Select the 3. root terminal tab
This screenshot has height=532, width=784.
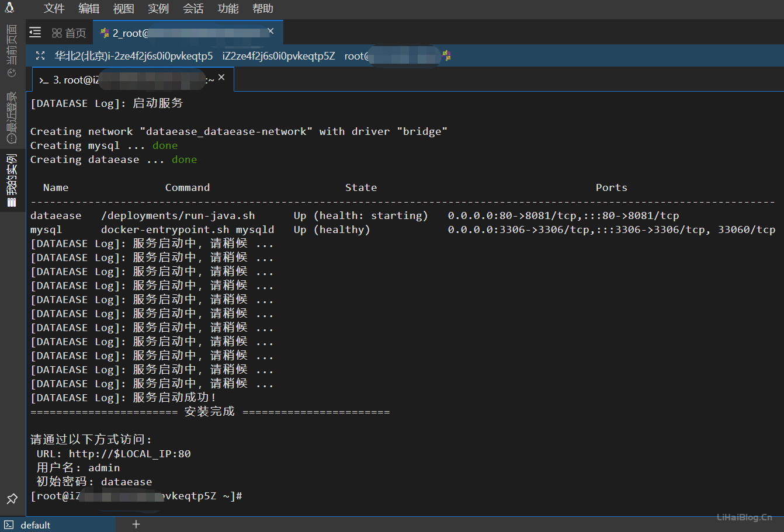point(133,79)
